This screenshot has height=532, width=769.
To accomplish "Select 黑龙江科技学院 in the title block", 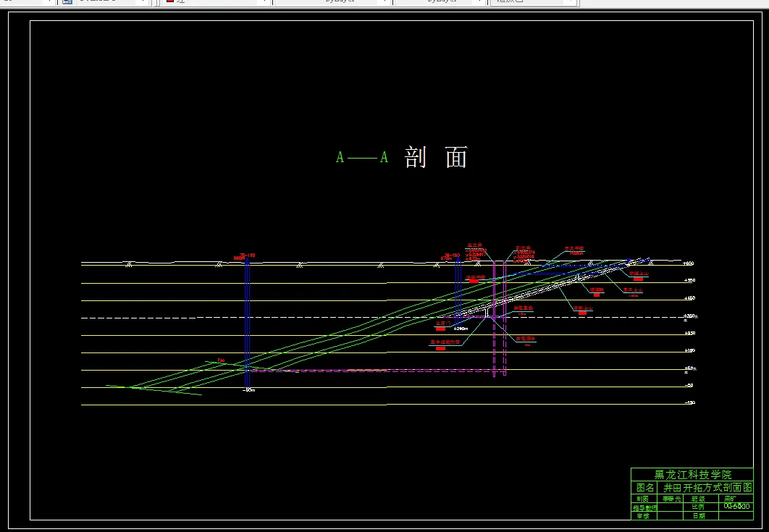I will 692,475.
